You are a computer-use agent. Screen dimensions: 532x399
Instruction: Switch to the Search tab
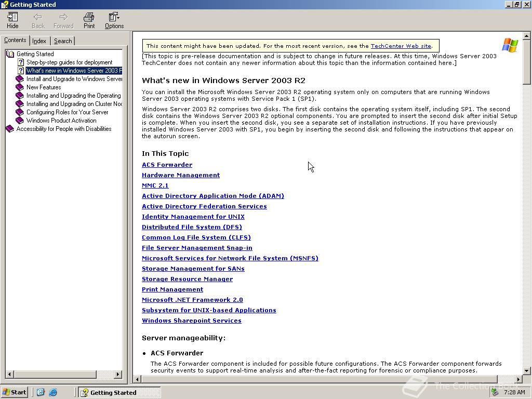(x=63, y=41)
